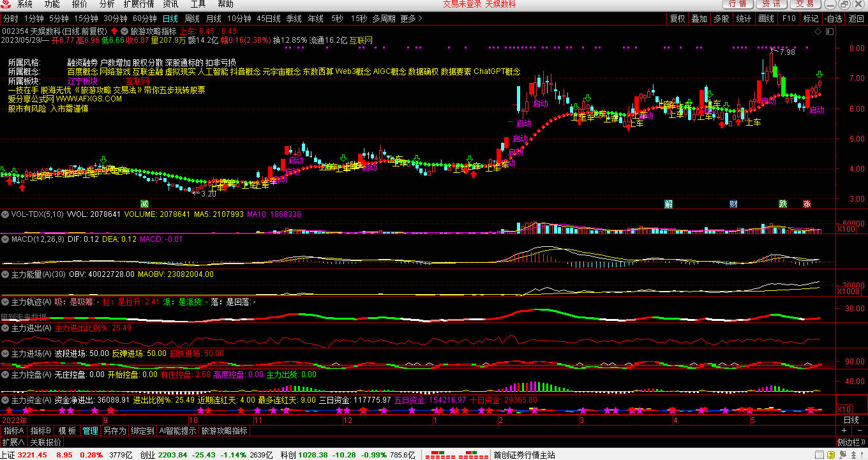
Task: Click the plus zoom-in button at bottom right
Action: 844,431
